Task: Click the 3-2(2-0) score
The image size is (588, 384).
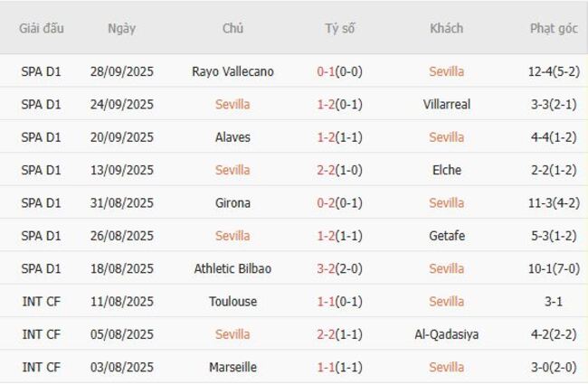Action: tap(340, 269)
